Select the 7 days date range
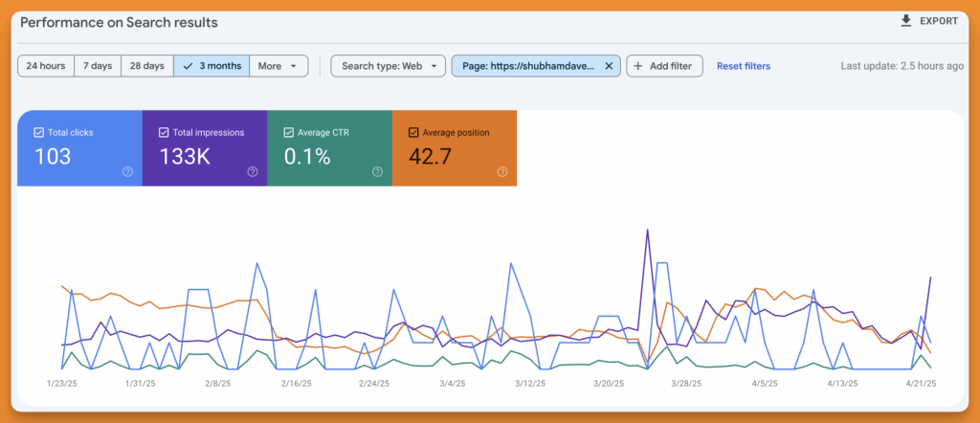980x423 pixels. [x=98, y=66]
